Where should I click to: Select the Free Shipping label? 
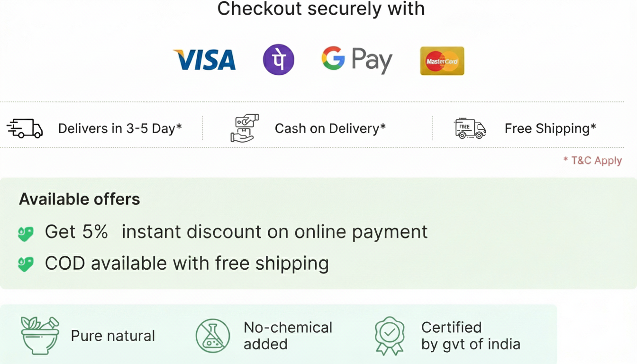click(x=550, y=128)
